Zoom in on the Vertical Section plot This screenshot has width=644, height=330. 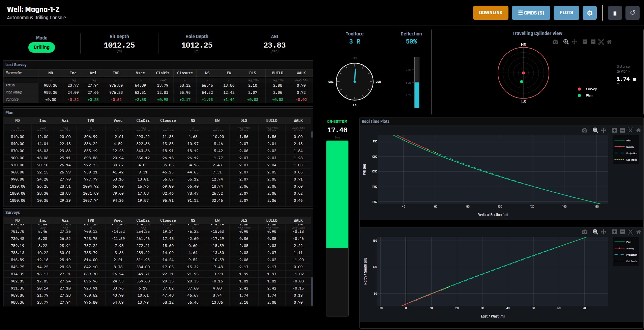pyautogui.click(x=614, y=130)
